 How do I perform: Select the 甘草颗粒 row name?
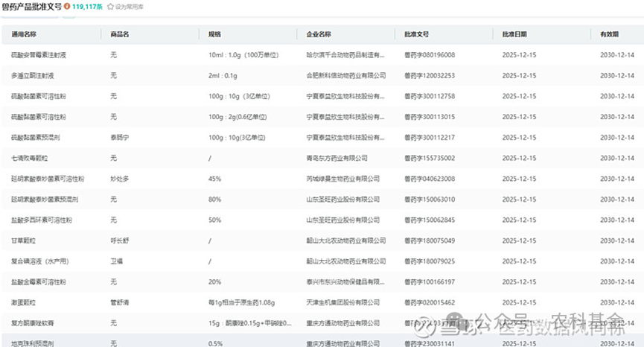(23, 241)
